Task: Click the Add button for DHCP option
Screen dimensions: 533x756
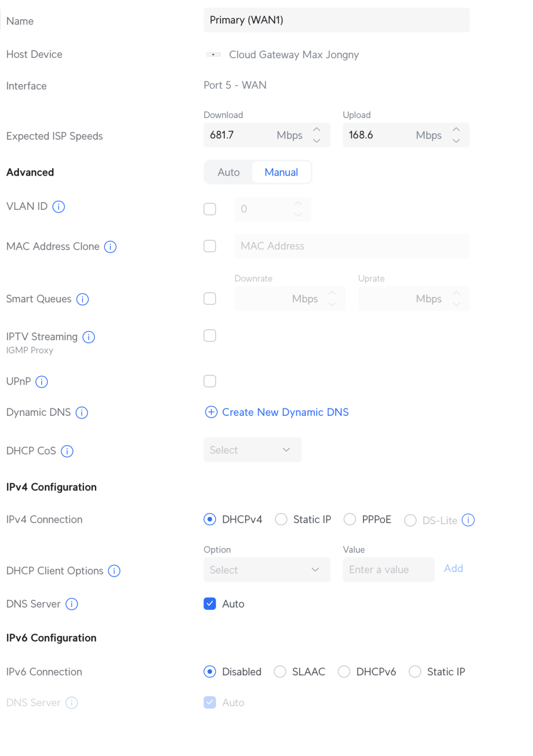Action: 453,568
